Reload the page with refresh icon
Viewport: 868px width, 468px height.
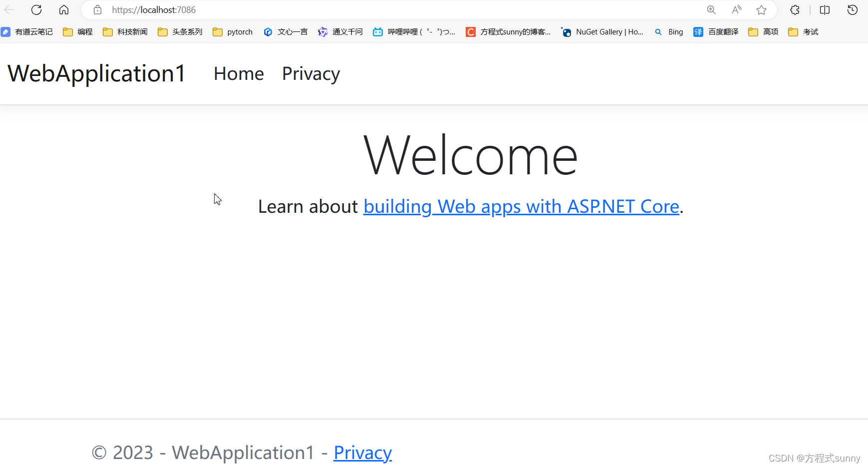pyautogui.click(x=36, y=10)
